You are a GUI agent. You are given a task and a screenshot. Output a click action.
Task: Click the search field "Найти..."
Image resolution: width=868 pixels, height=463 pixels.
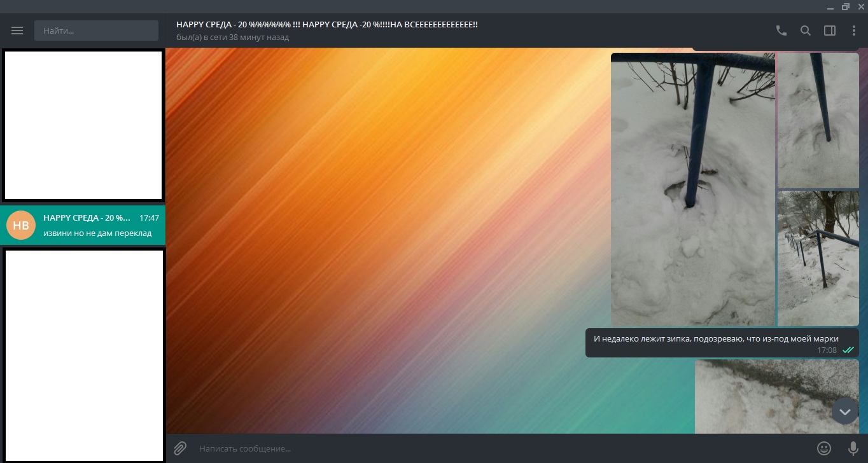point(96,31)
